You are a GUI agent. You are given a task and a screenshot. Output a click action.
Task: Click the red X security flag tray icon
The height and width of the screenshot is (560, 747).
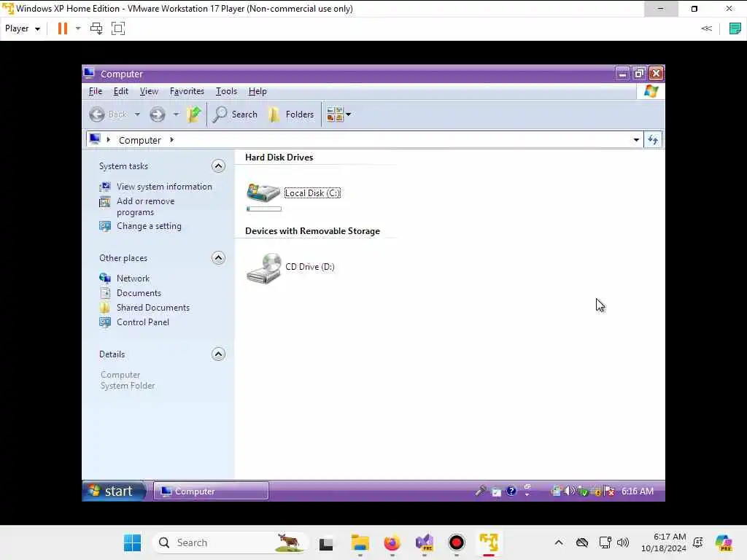(x=609, y=491)
